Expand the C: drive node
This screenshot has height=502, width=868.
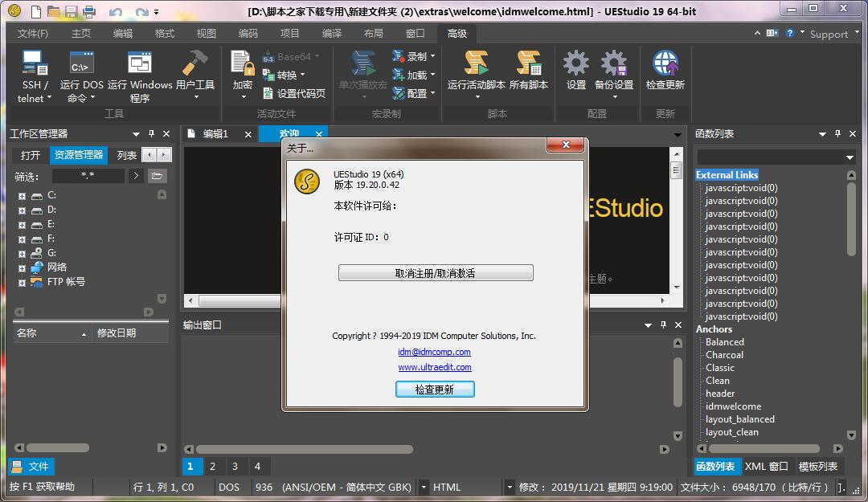(22, 196)
